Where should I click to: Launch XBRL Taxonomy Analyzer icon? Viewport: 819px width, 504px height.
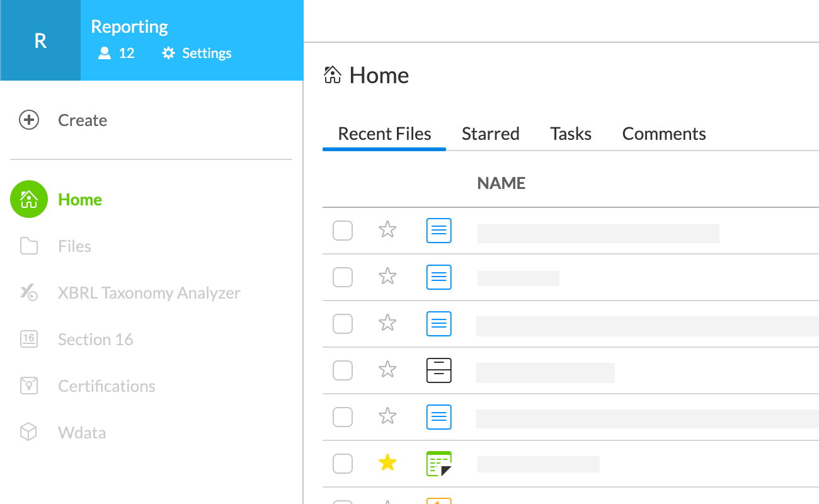pyautogui.click(x=29, y=293)
